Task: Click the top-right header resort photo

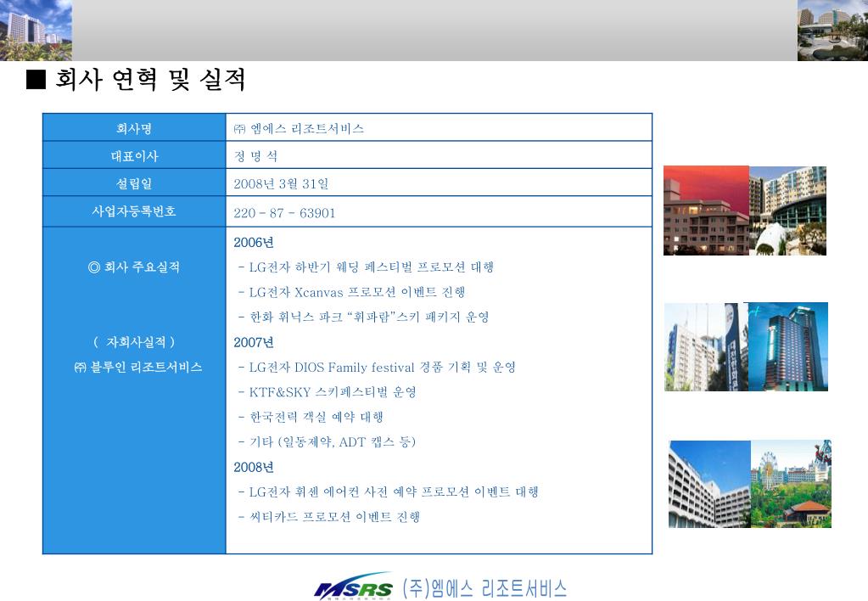Action: coord(832,30)
